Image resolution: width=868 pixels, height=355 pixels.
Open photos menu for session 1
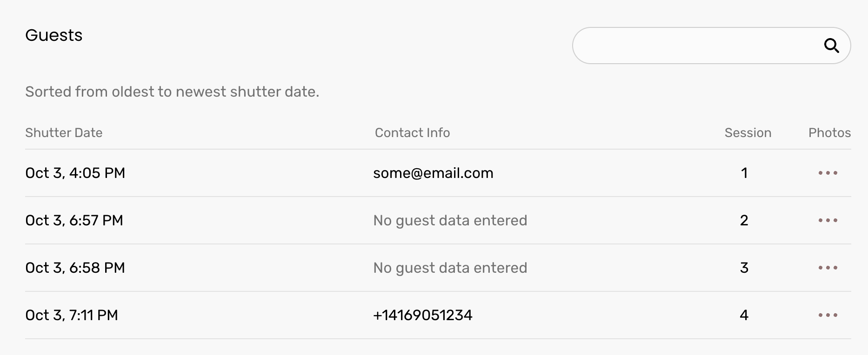click(828, 173)
